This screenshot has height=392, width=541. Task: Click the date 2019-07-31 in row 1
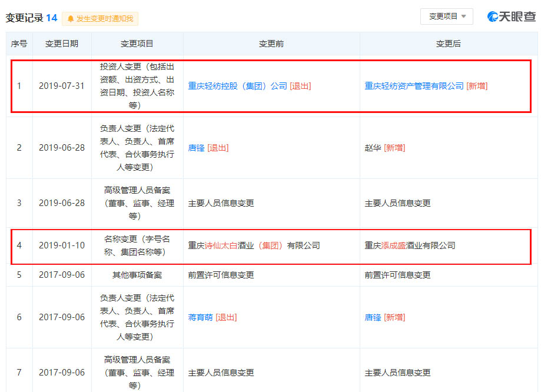pyautogui.click(x=62, y=86)
